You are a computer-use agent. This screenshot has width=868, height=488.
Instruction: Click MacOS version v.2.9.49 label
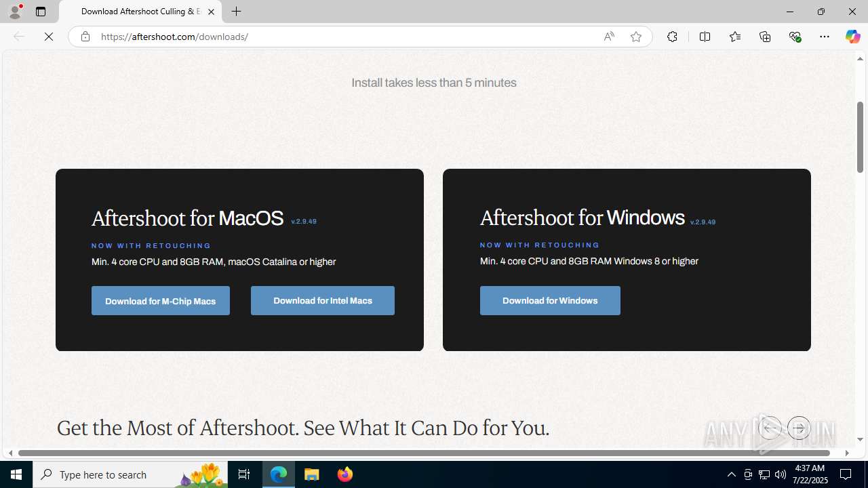tap(304, 222)
